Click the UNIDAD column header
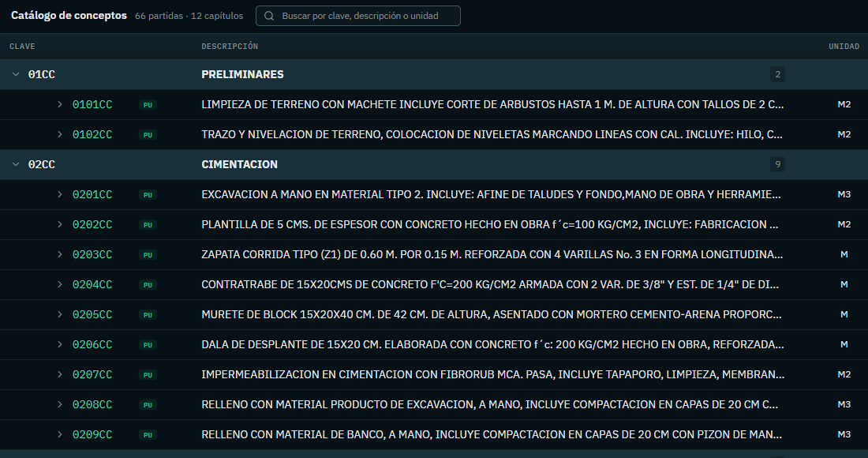 click(x=844, y=47)
